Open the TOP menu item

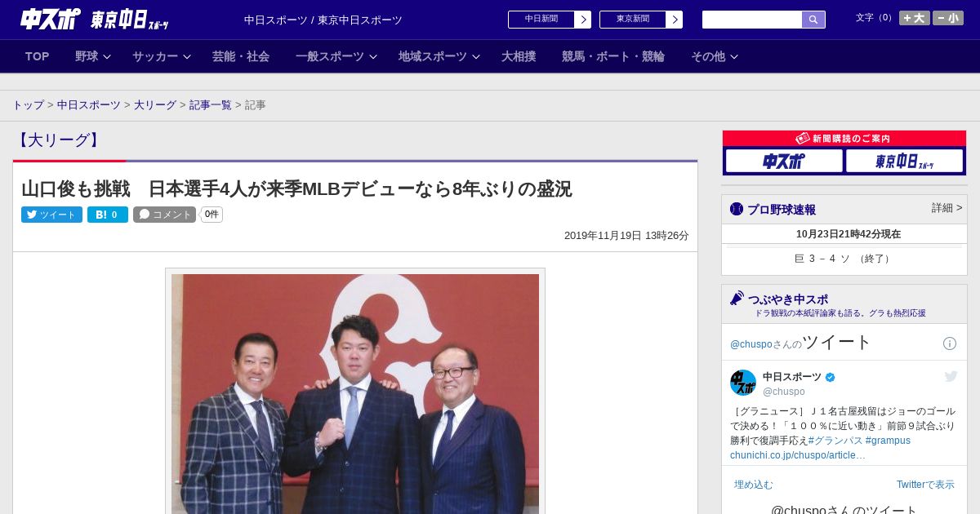pos(38,56)
